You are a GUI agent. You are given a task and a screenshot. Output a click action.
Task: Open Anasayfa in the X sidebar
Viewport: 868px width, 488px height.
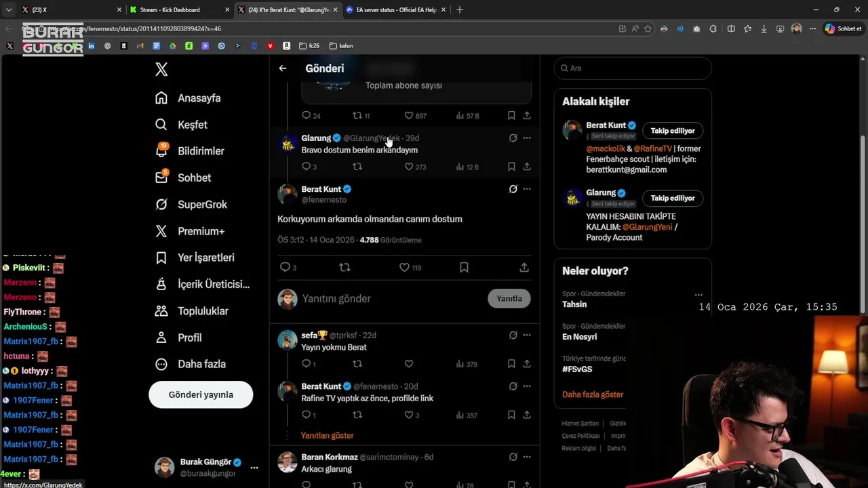[x=188, y=98]
